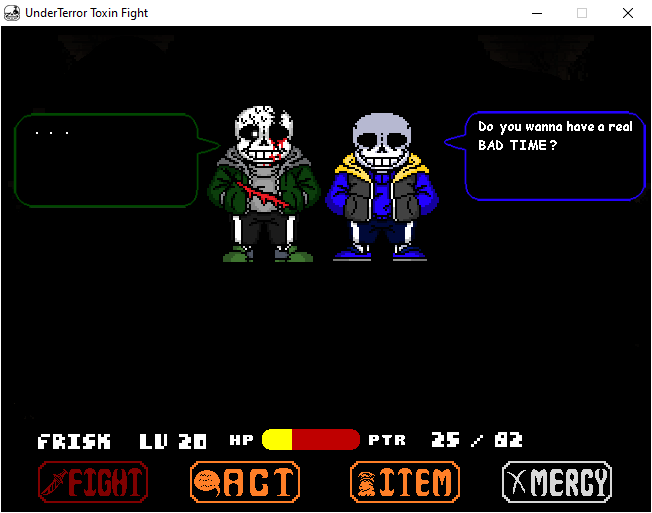Select the red FIGHT battle button
Viewport: 652px width, 513px height.
pos(93,482)
